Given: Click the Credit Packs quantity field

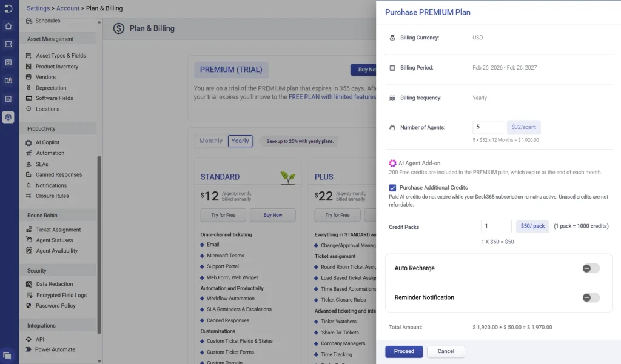Looking at the screenshot, I should [x=497, y=226].
